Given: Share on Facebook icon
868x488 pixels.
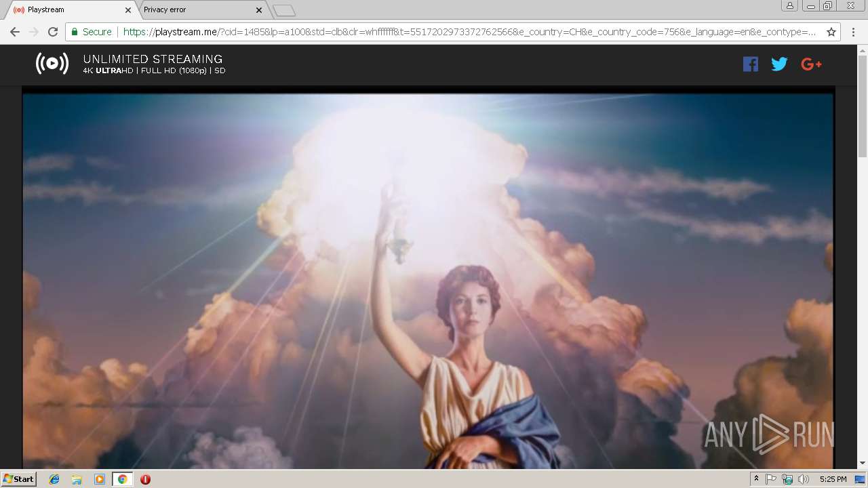Looking at the screenshot, I should coord(751,64).
